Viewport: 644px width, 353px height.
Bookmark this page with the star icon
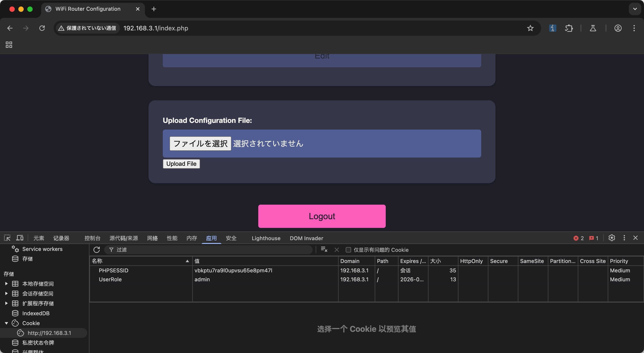[x=530, y=28]
